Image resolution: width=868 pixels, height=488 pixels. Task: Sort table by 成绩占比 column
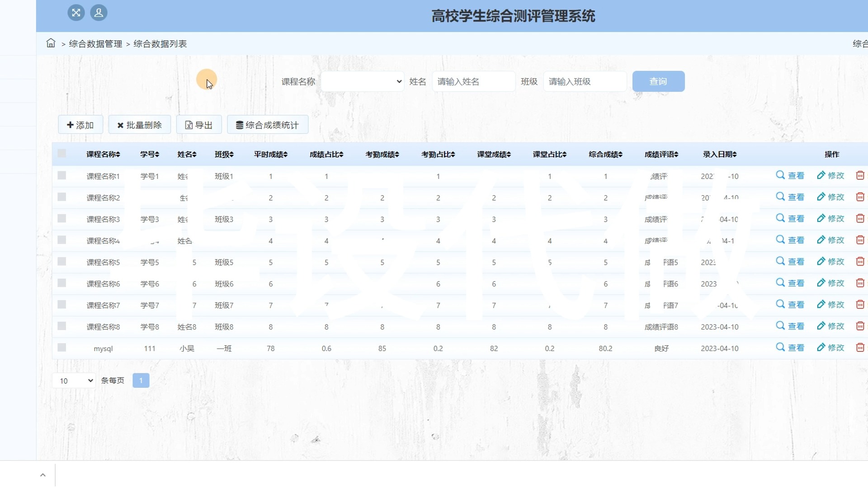pos(326,155)
